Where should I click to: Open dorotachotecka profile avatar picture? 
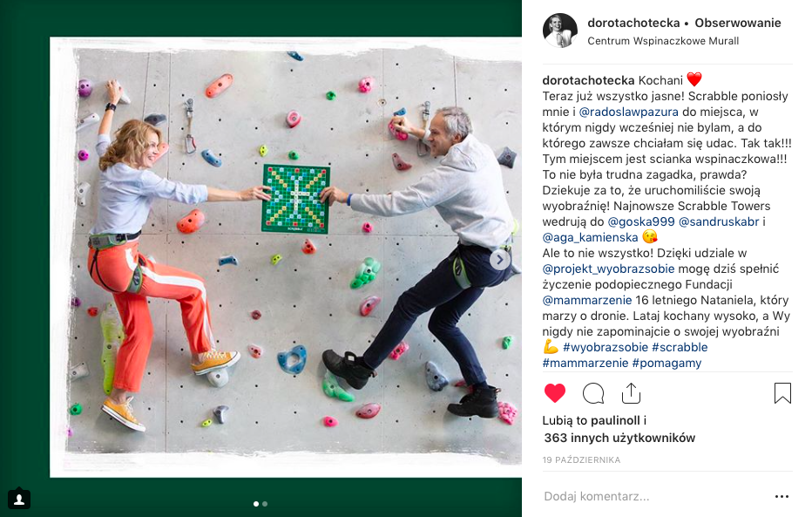[560, 31]
